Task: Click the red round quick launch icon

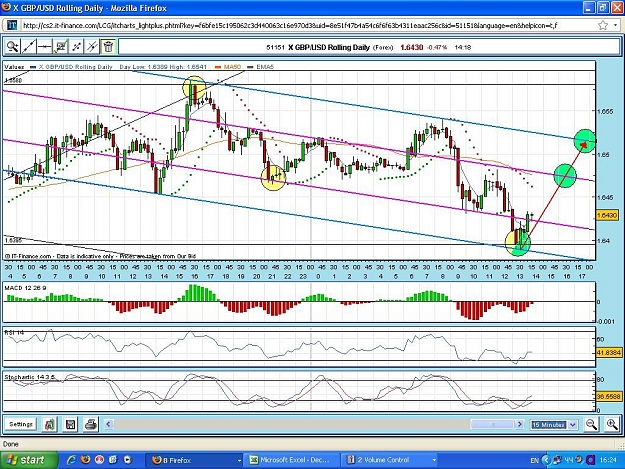Action: pos(99,460)
